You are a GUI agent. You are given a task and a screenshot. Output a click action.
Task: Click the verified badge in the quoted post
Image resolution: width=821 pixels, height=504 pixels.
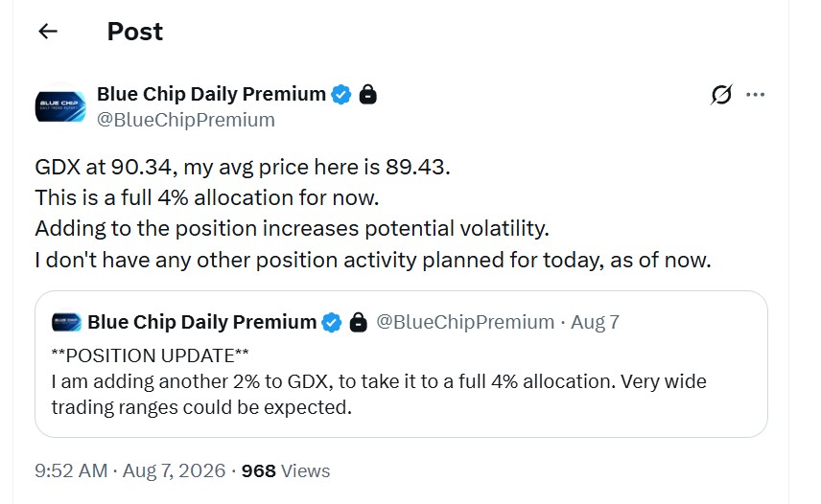[332, 322]
